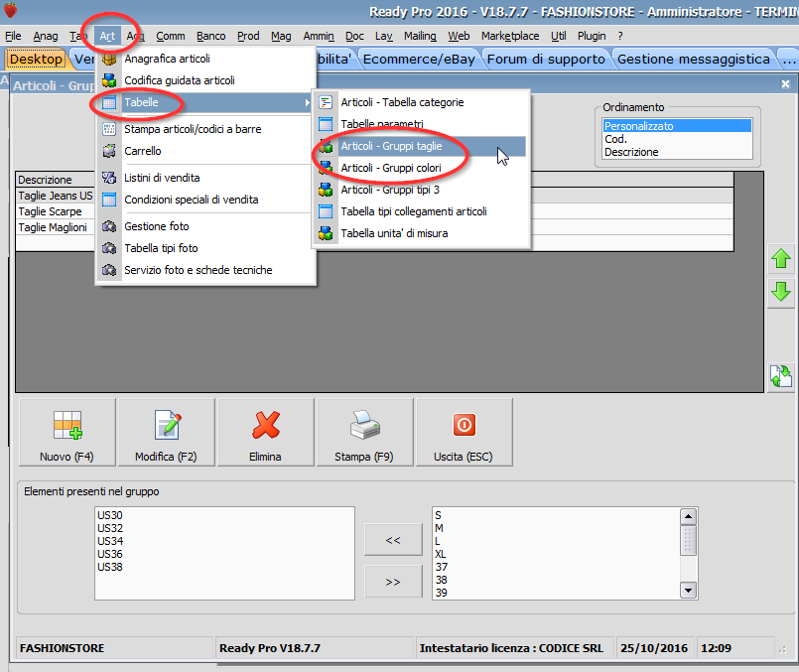Click the Tabella tipi collegamenti articoli icon
Image resolution: width=799 pixels, height=672 pixels.
pos(326,211)
